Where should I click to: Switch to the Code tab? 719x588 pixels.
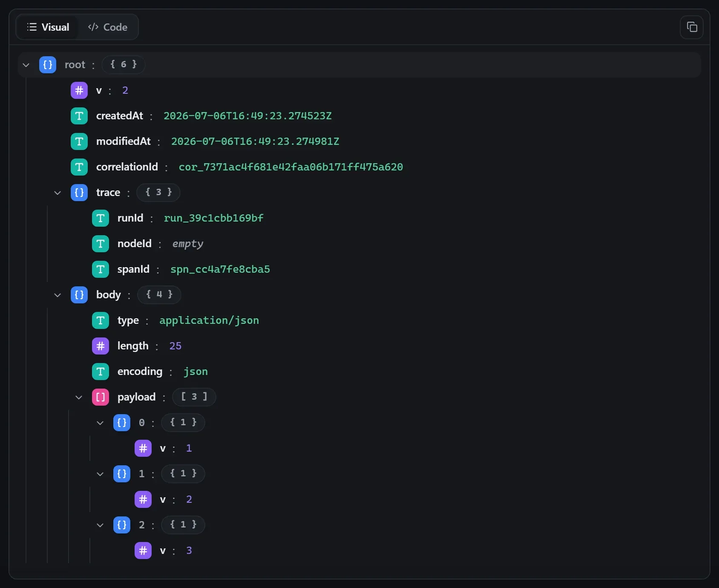click(x=107, y=27)
